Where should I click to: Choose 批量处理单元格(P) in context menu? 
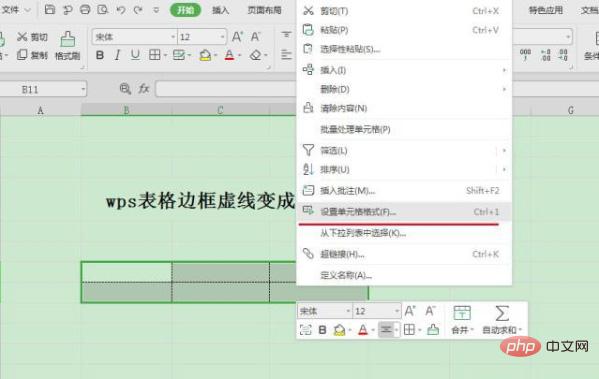[404, 130]
